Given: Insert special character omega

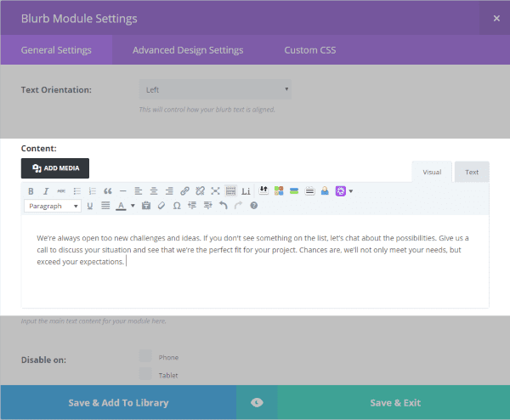Looking at the screenshot, I should [x=177, y=206].
